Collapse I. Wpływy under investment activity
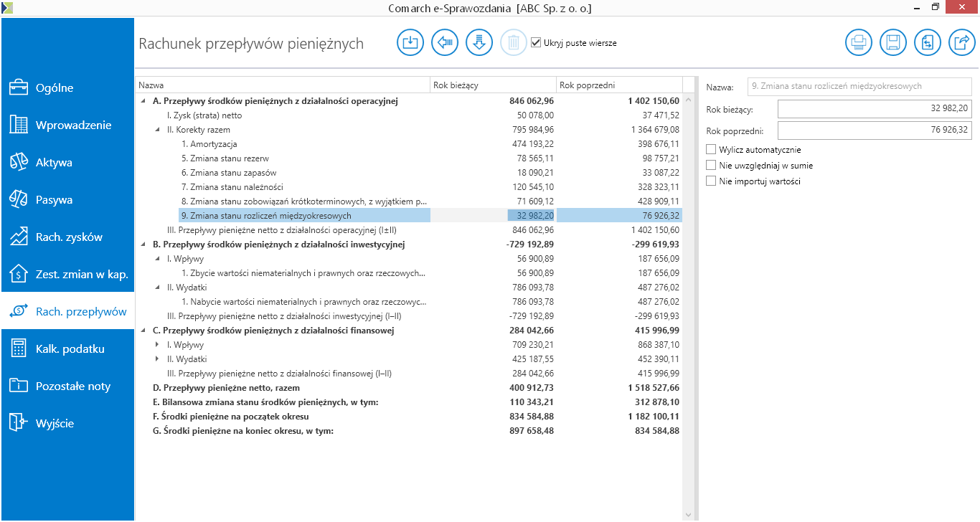 [x=158, y=259]
